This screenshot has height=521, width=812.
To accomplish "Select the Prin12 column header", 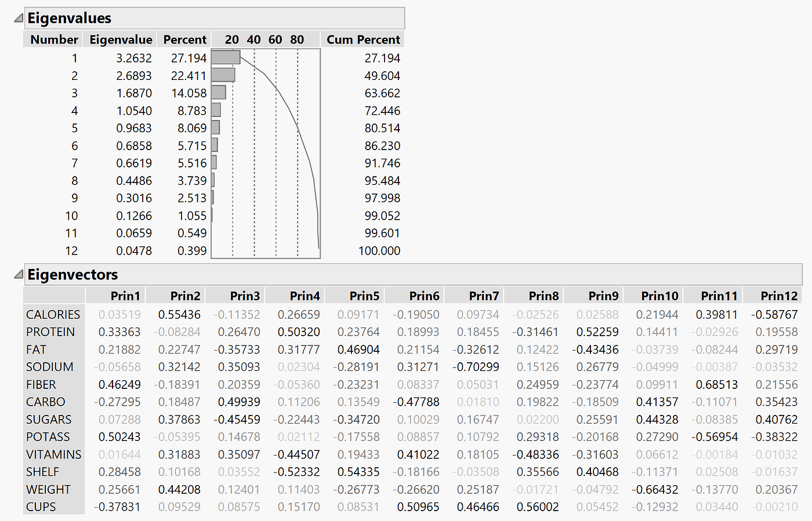I will pyautogui.click(x=778, y=295).
